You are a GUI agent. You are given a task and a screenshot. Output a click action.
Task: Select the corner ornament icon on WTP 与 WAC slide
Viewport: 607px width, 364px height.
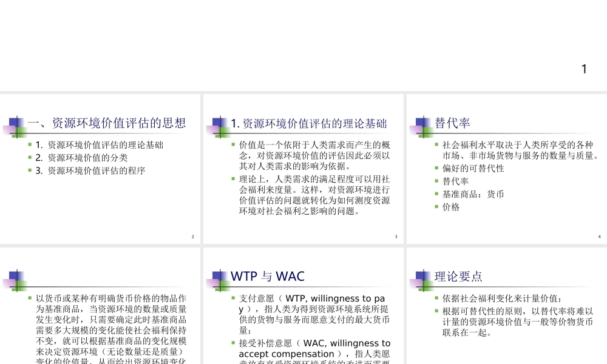(217, 278)
